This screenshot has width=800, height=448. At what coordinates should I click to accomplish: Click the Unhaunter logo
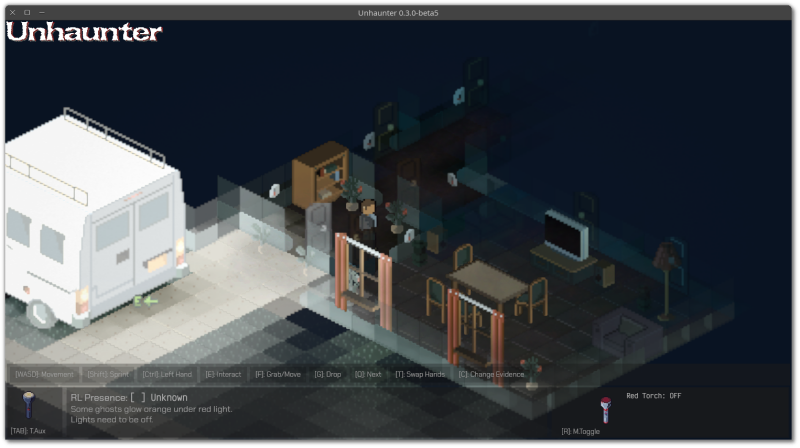[84, 32]
